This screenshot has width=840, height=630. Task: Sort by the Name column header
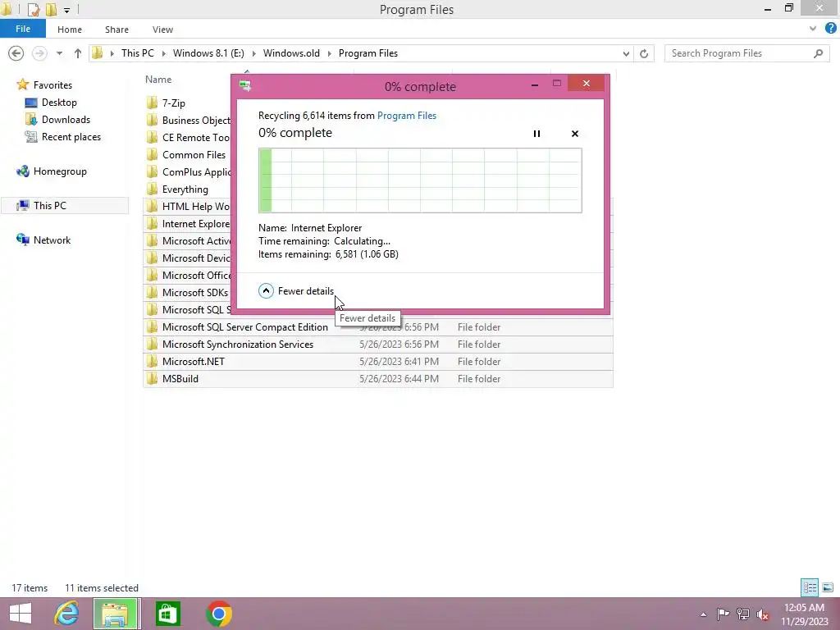(158, 80)
